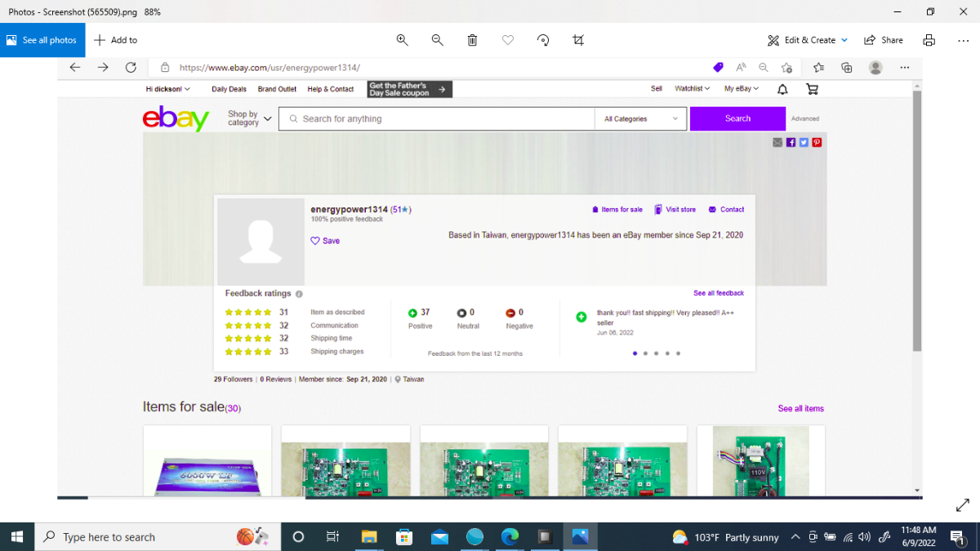Click the 110V circuit board item thumbnail
The width and height of the screenshot is (980, 551).
pyautogui.click(x=760, y=461)
